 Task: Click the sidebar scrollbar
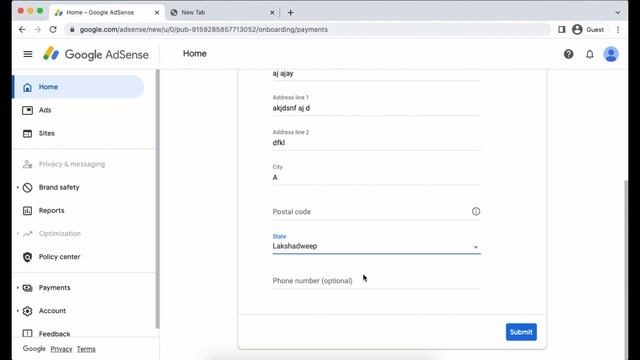[x=158, y=199]
